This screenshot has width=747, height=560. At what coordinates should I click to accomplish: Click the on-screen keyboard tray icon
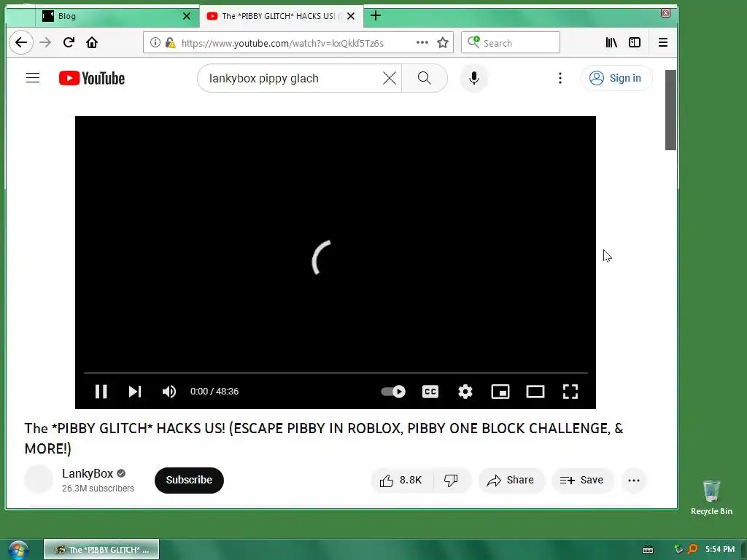[x=648, y=550]
